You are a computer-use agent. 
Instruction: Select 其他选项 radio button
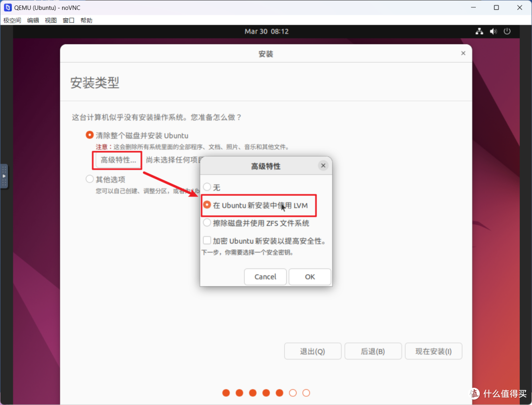(x=90, y=179)
